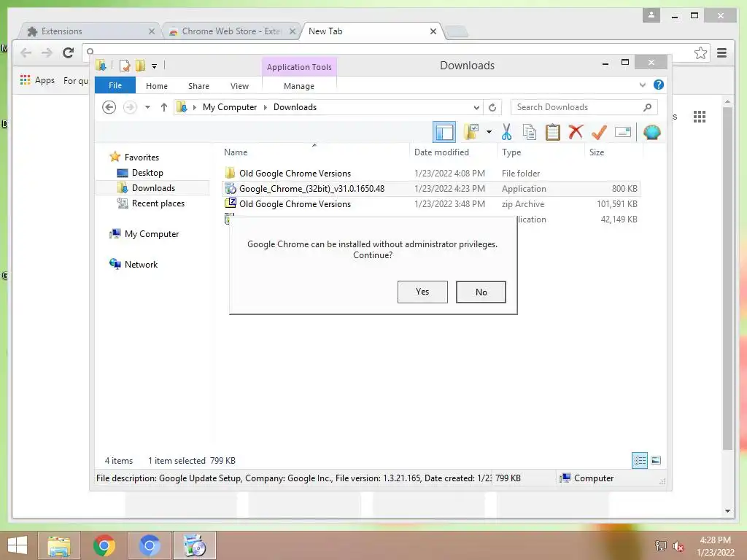Refresh the Downloads folder view
This screenshot has height=560, width=747.
point(492,107)
